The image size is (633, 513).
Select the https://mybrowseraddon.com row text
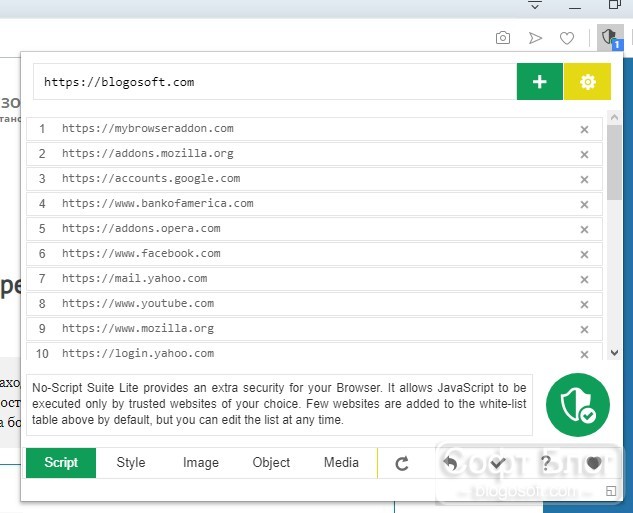[x=148, y=129]
